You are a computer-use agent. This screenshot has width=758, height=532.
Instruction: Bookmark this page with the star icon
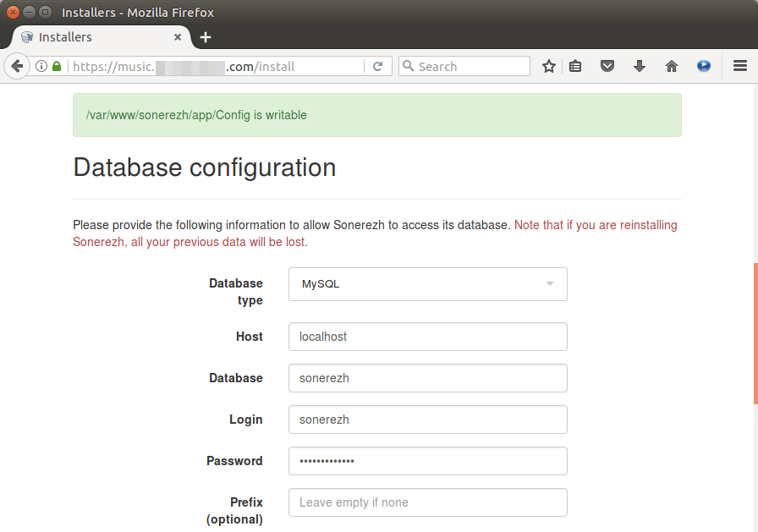[549, 66]
